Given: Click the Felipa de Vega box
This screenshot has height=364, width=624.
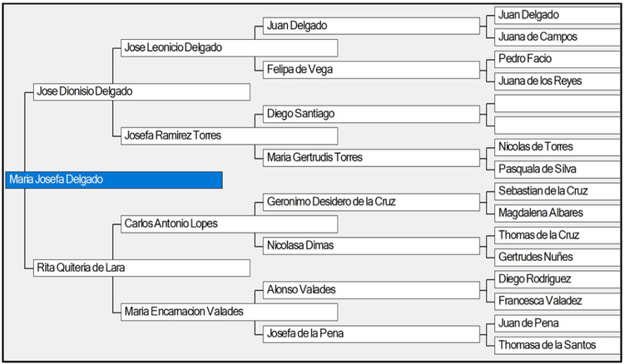Looking at the screenshot, I should pyautogui.click(x=371, y=70).
